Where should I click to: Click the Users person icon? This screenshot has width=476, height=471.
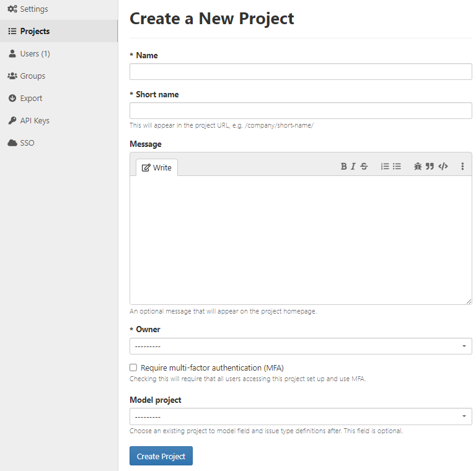[x=12, y=53]
